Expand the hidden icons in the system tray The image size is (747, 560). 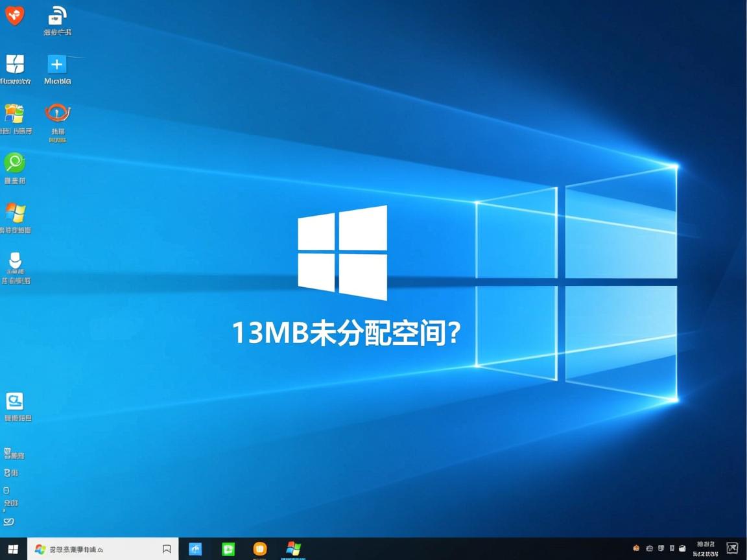637,548
